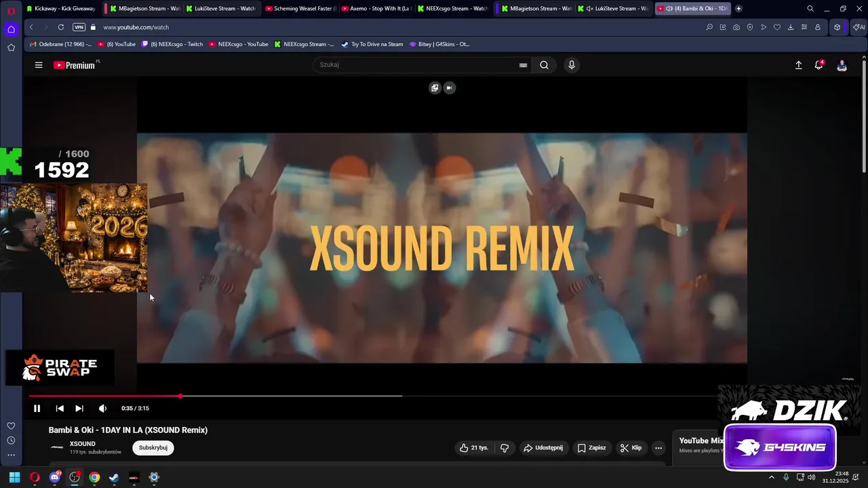This screenshot has height=488, width=868.
Task: Open Opera sidebar home workspace icon
Action: tap(11, 29)
